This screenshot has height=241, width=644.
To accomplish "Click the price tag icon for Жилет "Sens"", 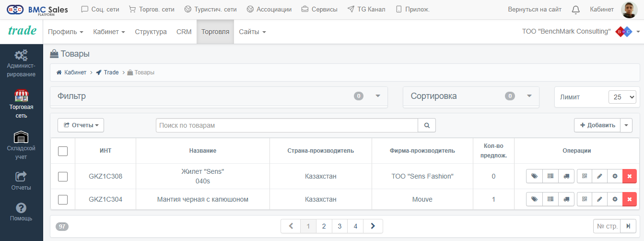I will click(x=534, y=176).
